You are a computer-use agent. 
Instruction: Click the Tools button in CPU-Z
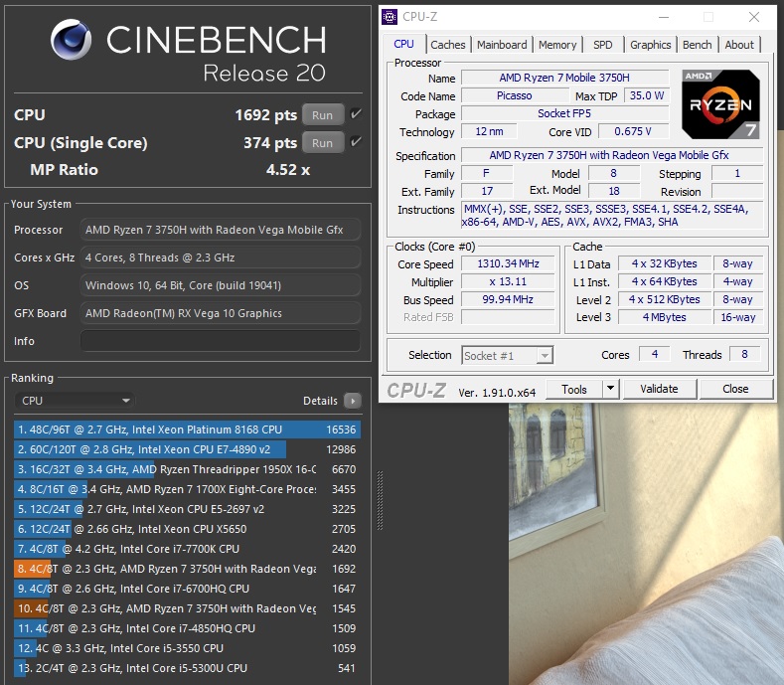[x=574, y=389]
